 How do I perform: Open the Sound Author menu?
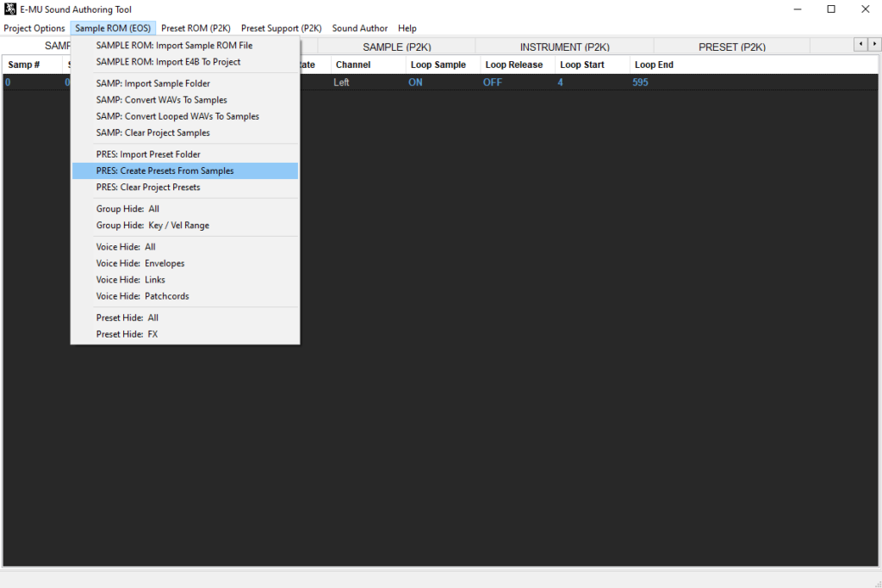click(359, 28)
